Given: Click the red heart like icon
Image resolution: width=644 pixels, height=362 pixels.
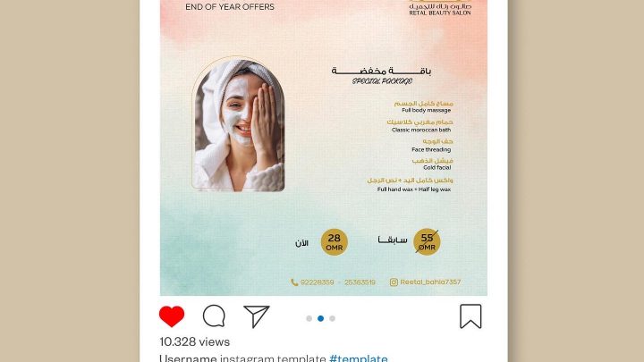Looking at the screenshot, I should pyautogui.click(x=172, y=316).
